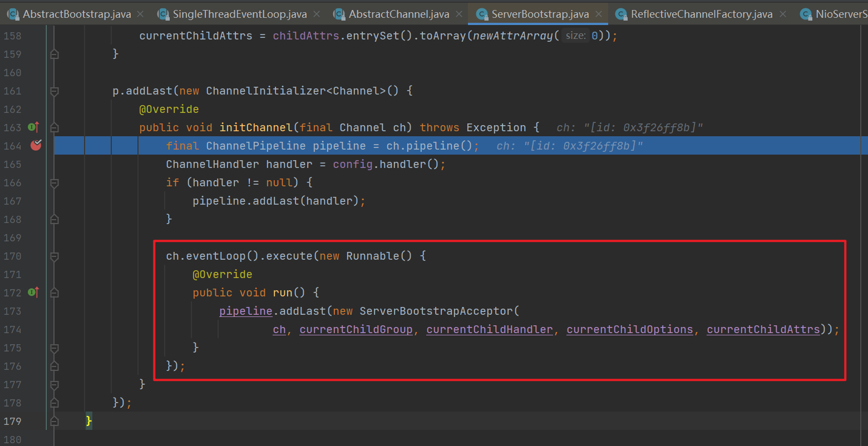Close the SingleThreadEventLoop.java tab
The width and height of the screenshot is (868, 446).
click(316, 14)
